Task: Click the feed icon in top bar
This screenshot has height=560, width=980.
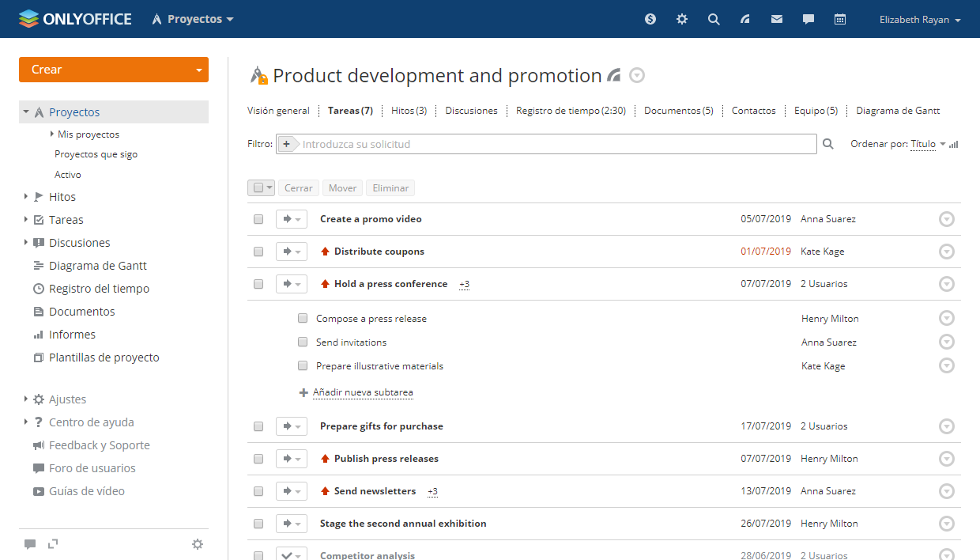Action: tap(745, 19)
